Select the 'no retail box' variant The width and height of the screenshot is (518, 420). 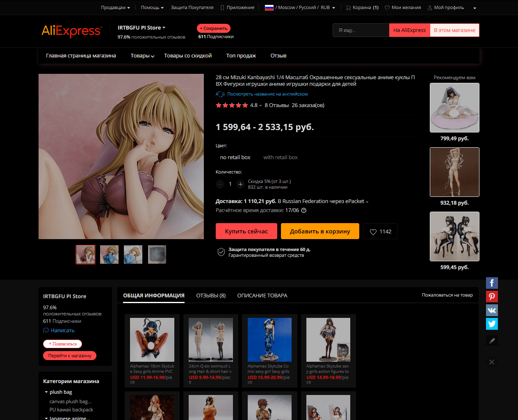235,157
